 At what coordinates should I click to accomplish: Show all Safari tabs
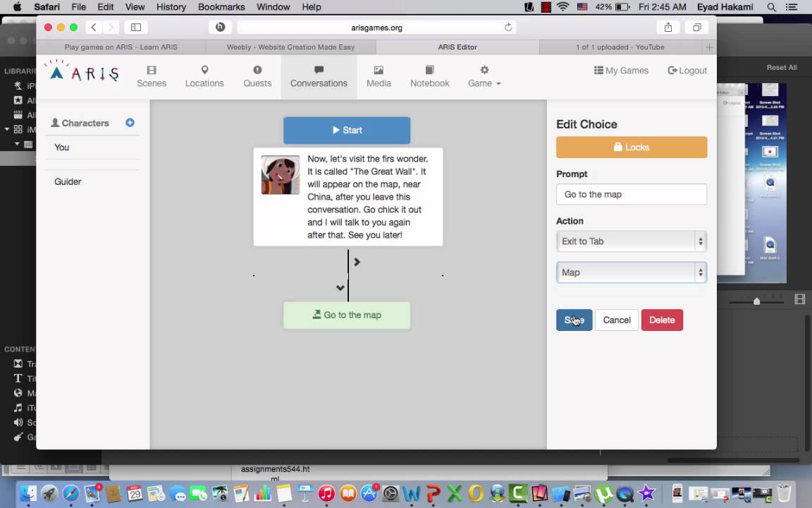click(x=697, y=28)
